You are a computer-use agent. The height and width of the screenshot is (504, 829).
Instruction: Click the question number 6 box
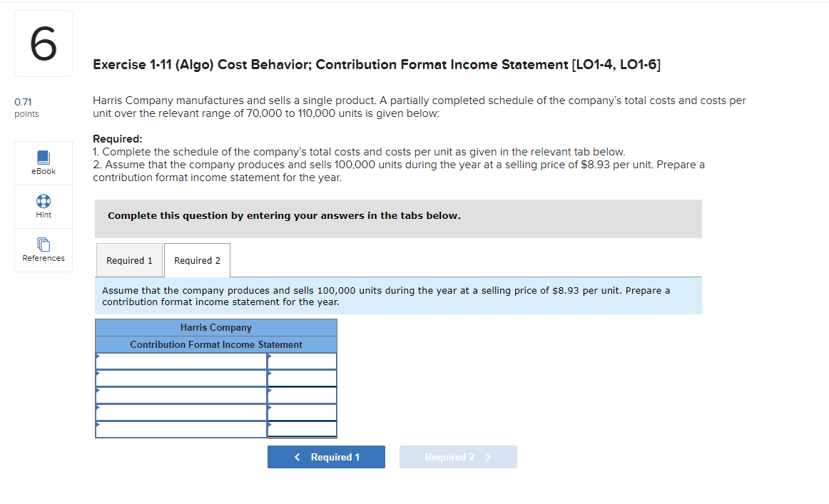43,43
